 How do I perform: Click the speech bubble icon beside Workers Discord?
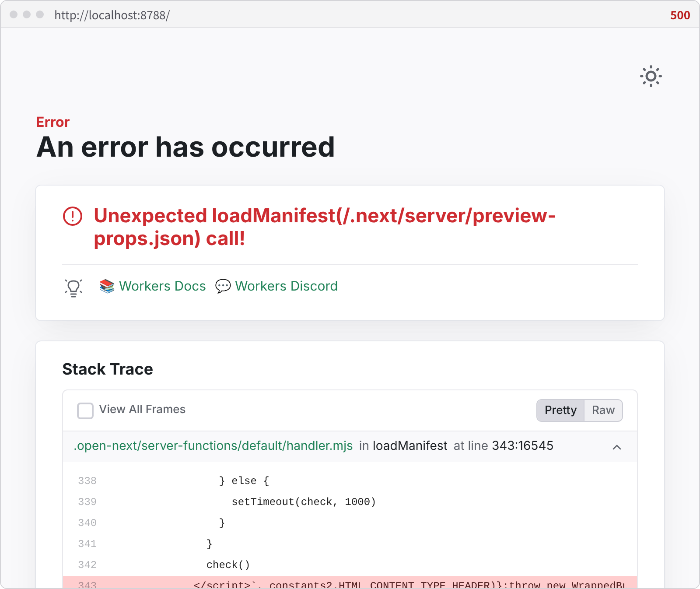pyautogui.click(x=223, y=286)
